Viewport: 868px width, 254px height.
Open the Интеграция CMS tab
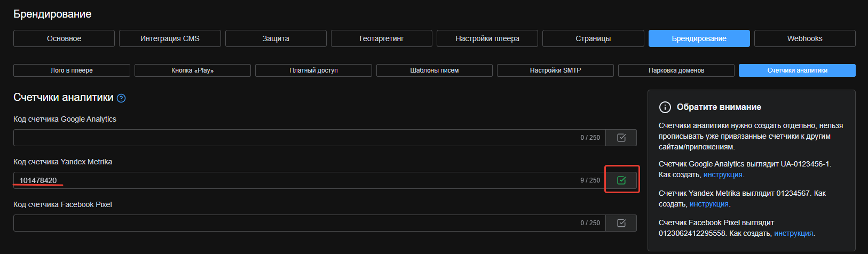tap(170, 38)
